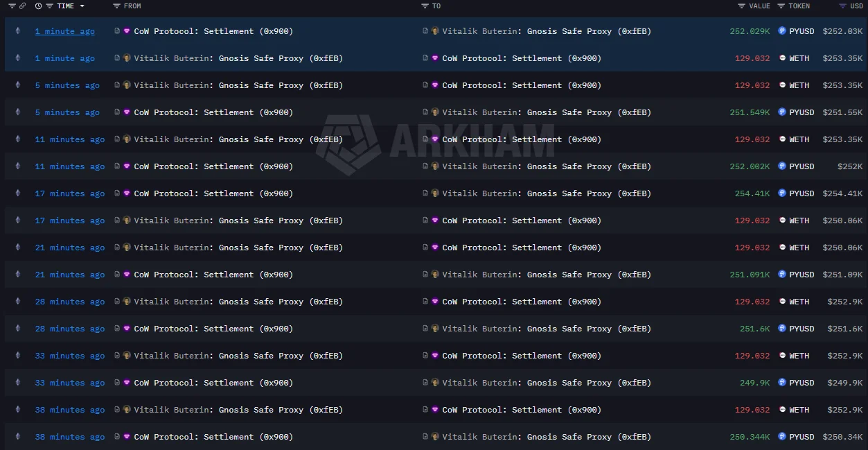
Task: Open '38 minutes ago' link for 250.344K PYUSD
Action: click(70, 437)
